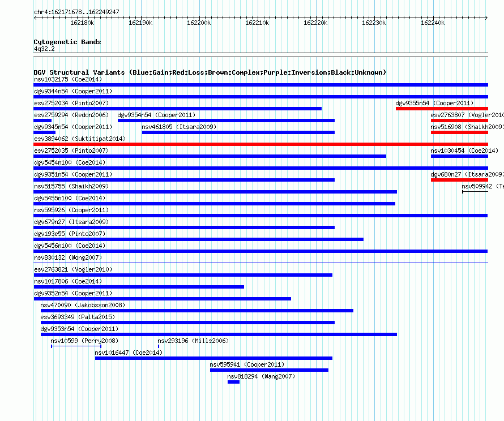Open the esv2763821 (Vogler2010) label
The image size is (504, 421).
coord(73,269)
